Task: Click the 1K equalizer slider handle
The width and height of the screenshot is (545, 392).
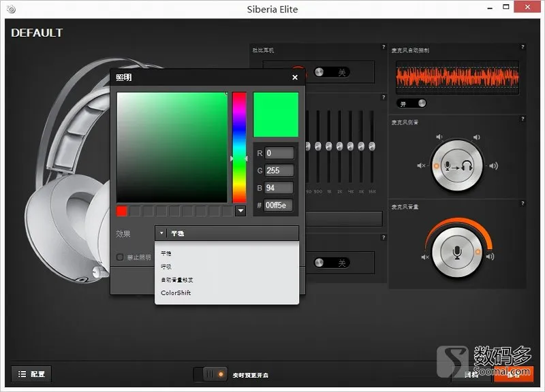Action: pyautogui.click(x=329, y=146)
